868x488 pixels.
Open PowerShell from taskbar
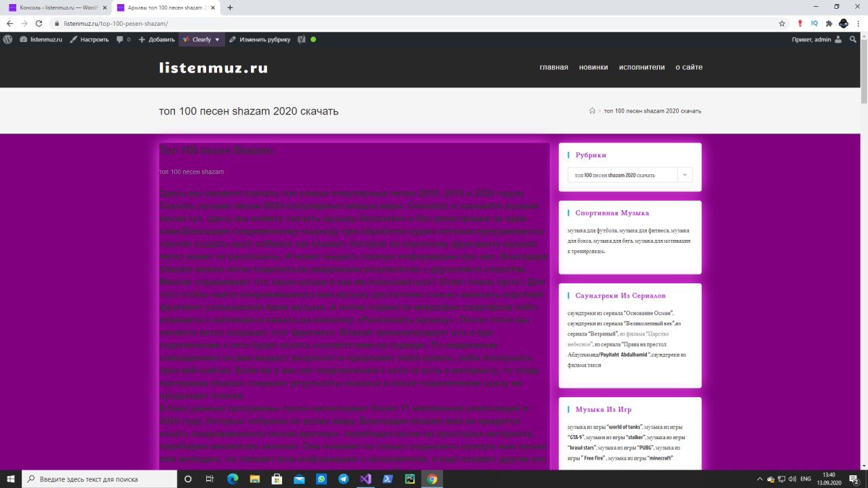[x=388, y=479]
